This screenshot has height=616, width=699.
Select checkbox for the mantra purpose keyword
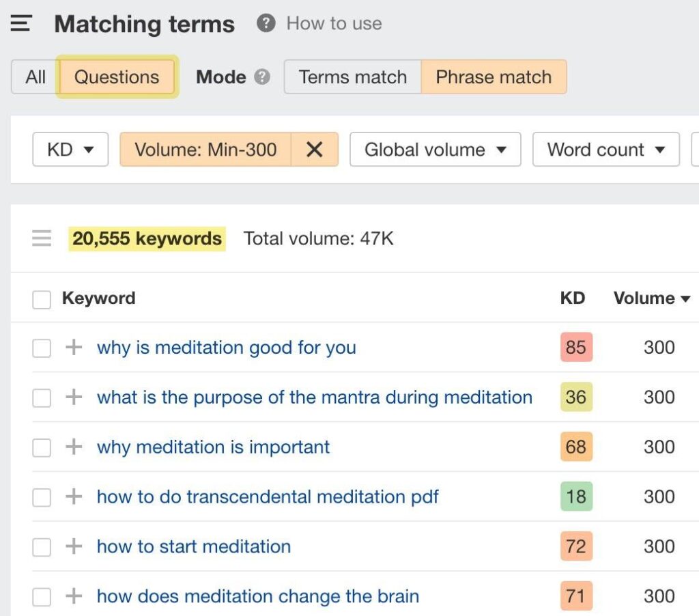(x=42, y=397)
